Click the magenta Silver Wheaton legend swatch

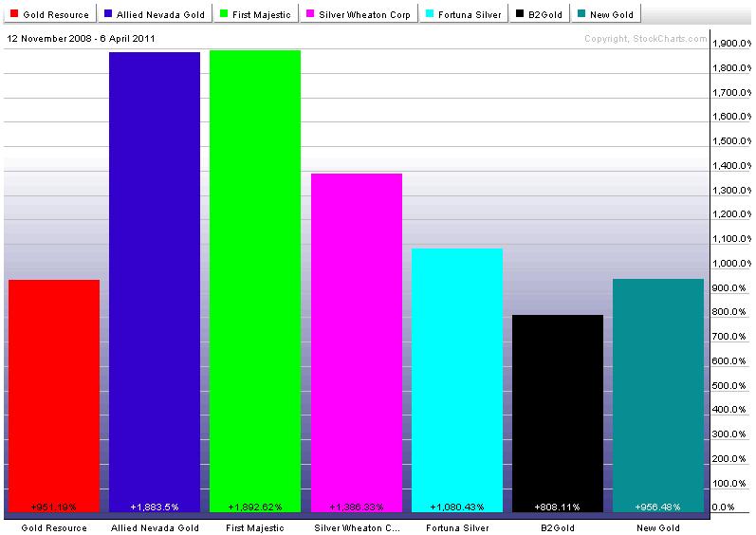pyautogui.click(x=310, y=13)
